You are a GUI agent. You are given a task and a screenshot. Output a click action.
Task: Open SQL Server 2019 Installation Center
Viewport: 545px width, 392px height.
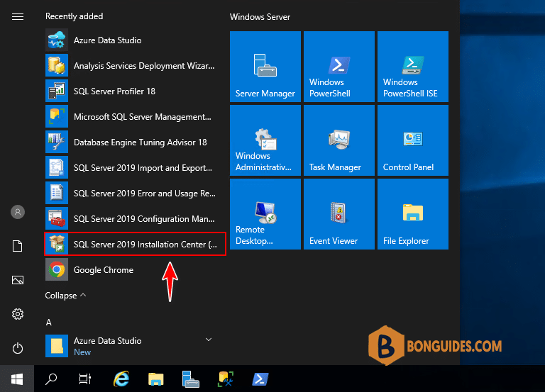pos(136,244)
